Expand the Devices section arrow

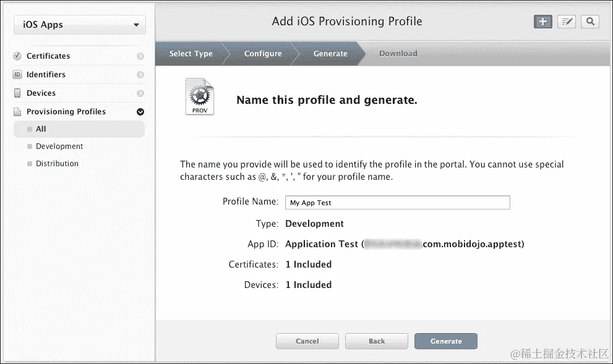140,93
